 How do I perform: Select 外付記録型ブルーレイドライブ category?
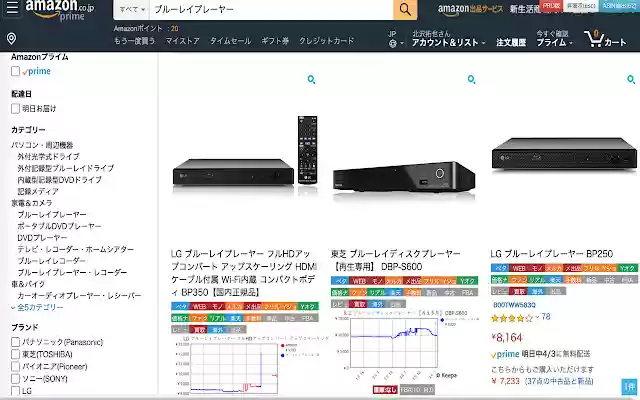click(65, 168)
